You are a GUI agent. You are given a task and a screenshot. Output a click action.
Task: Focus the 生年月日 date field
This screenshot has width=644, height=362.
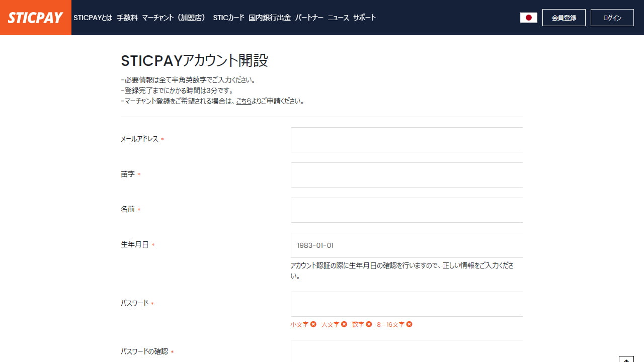point(407,245)
